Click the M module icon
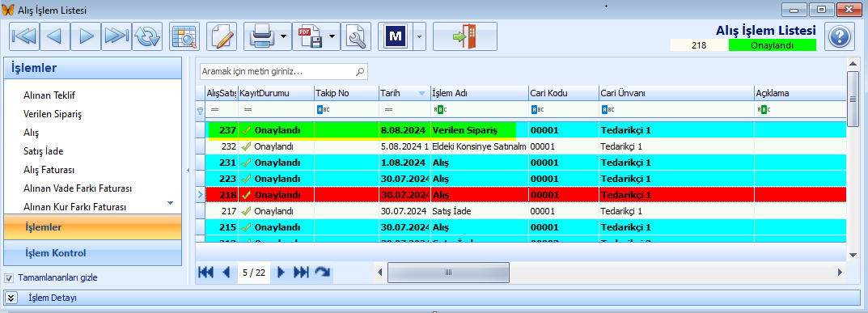 (x=396, y=36)
